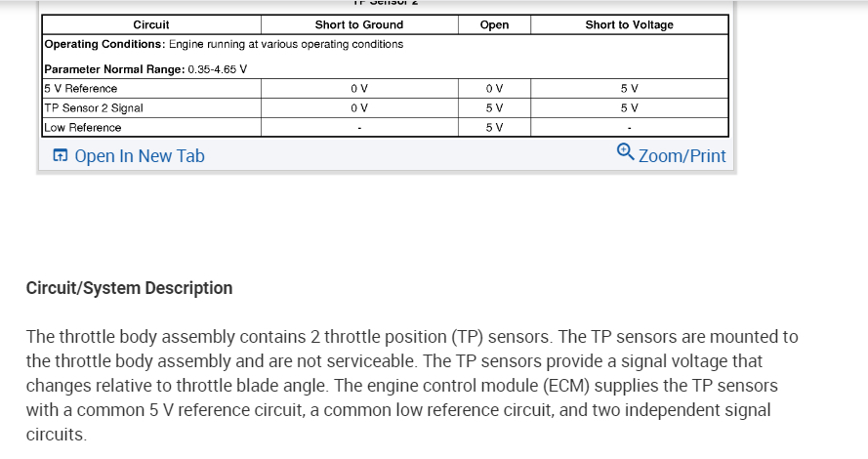Click the Zoom/Print link text

[x=682, y=156]
